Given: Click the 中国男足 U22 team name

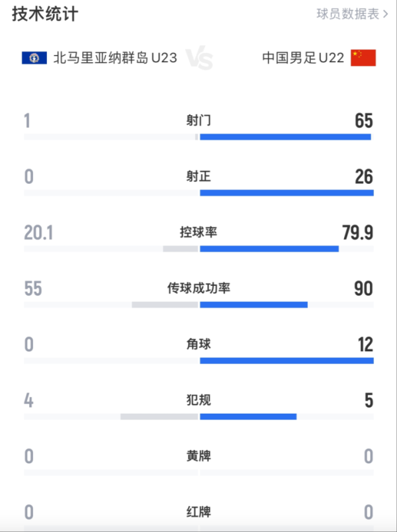Looking at the screenshot, I should pos(302,58).
